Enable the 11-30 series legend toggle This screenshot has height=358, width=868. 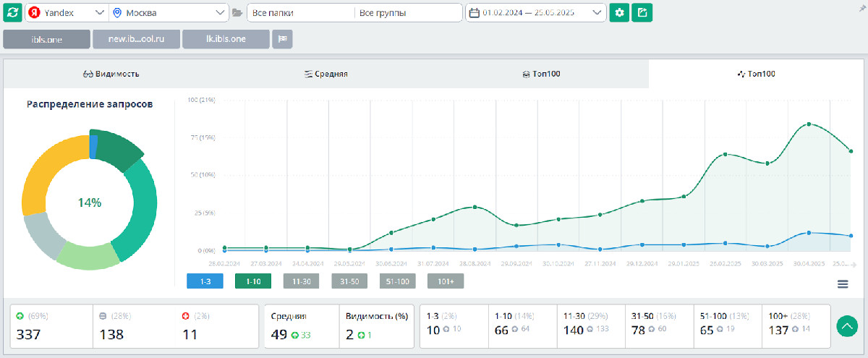pos(301,281)
